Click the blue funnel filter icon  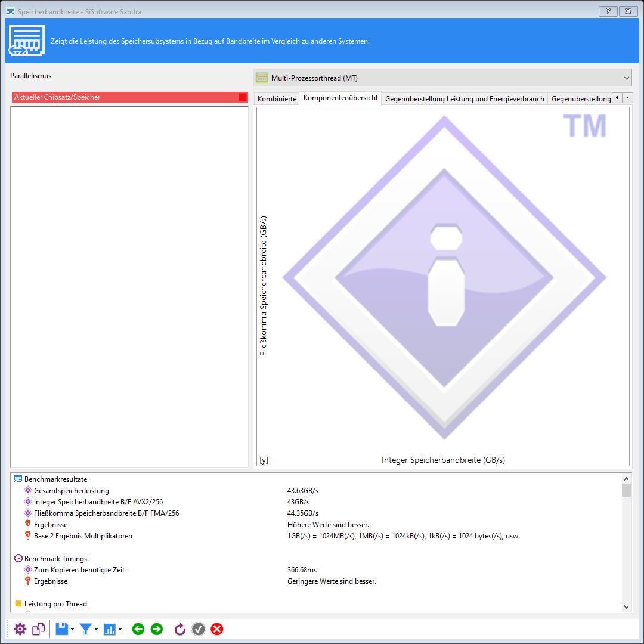[85, 629]
